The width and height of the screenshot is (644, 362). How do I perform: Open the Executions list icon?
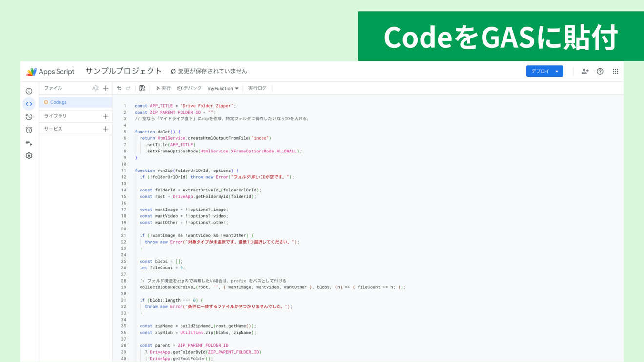(x=29, y=143)
